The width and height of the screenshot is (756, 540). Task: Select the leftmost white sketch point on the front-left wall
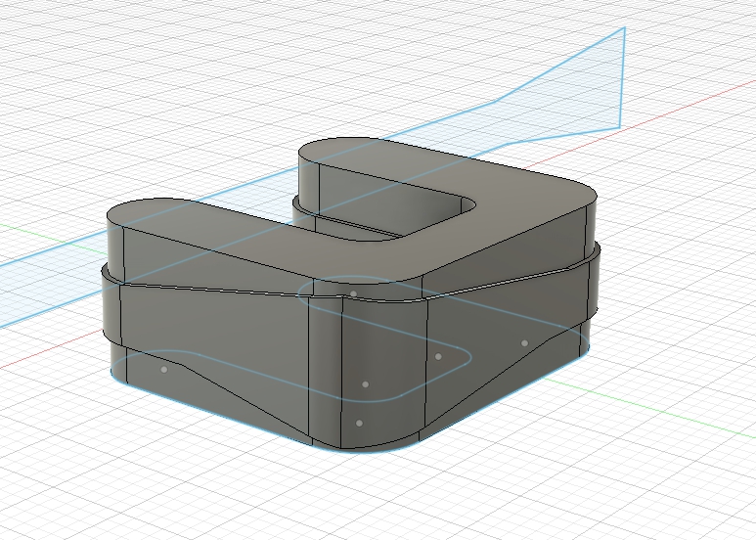[x=163, y=370]
